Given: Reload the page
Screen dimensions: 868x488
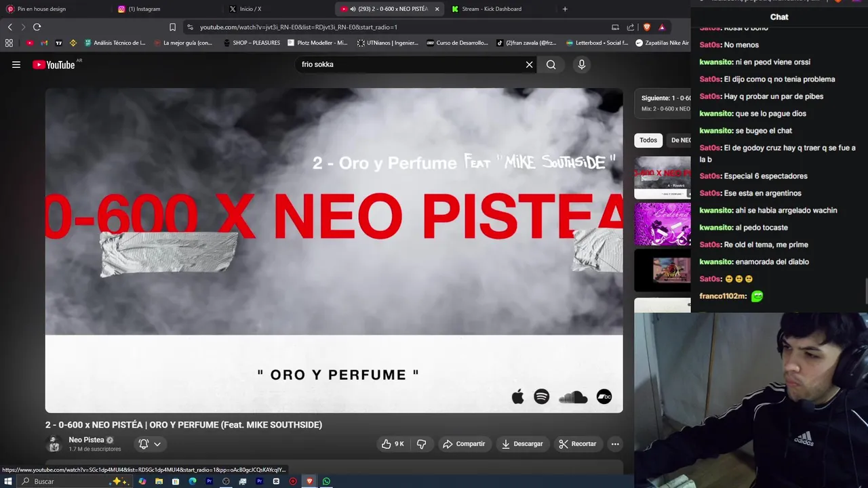Looking at the screenshot, I should tap(37, 27).
